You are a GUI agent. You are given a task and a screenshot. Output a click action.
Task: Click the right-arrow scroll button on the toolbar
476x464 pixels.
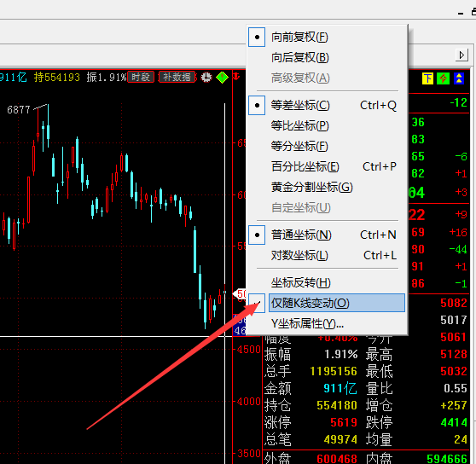pyautogui.click(x=461, y=55)
